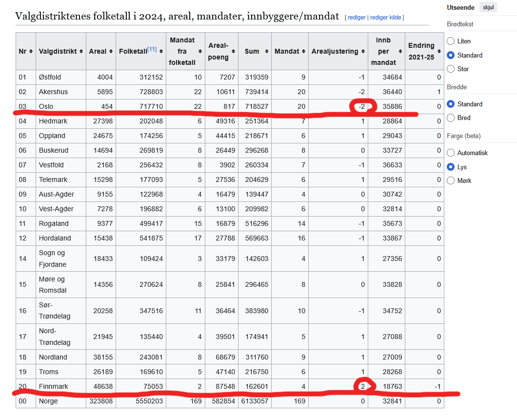Click the rediger section edit link
This screenshot has width=517, height=420.
tap(357, 18)
